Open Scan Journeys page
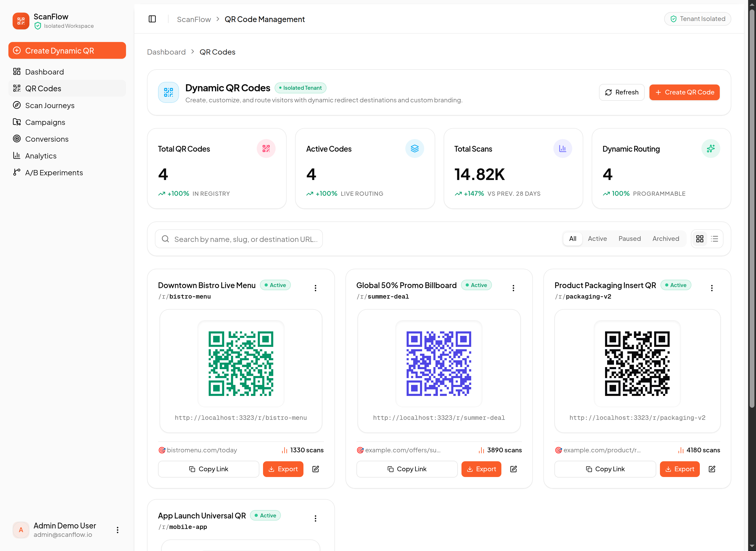The height and width of the screenshot is (551, 756). 67,105
